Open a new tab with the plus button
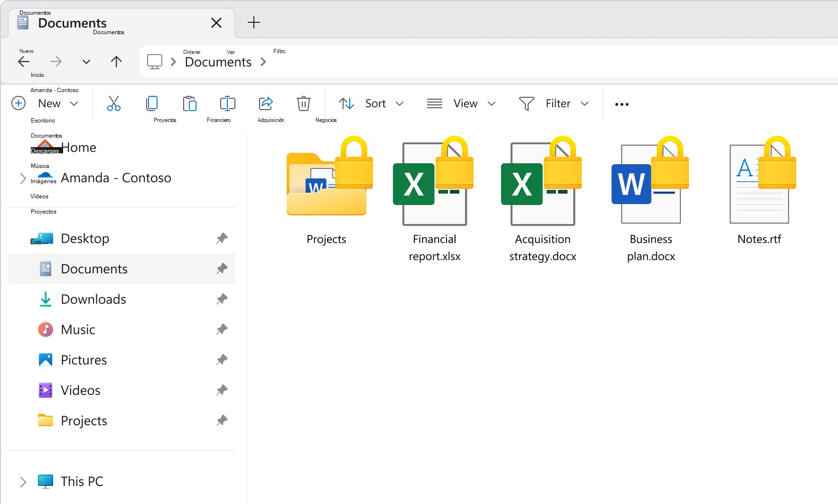 pos(254,22)
